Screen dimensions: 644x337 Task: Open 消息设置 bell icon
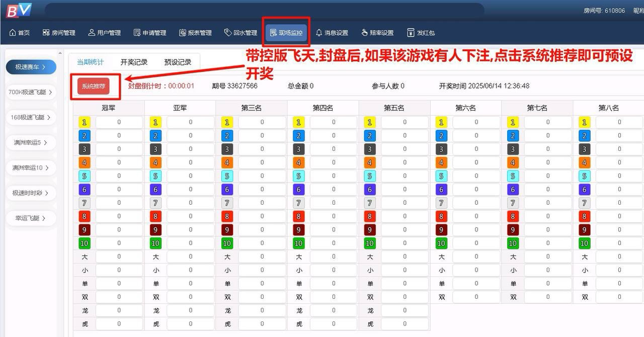pos(319,33)
